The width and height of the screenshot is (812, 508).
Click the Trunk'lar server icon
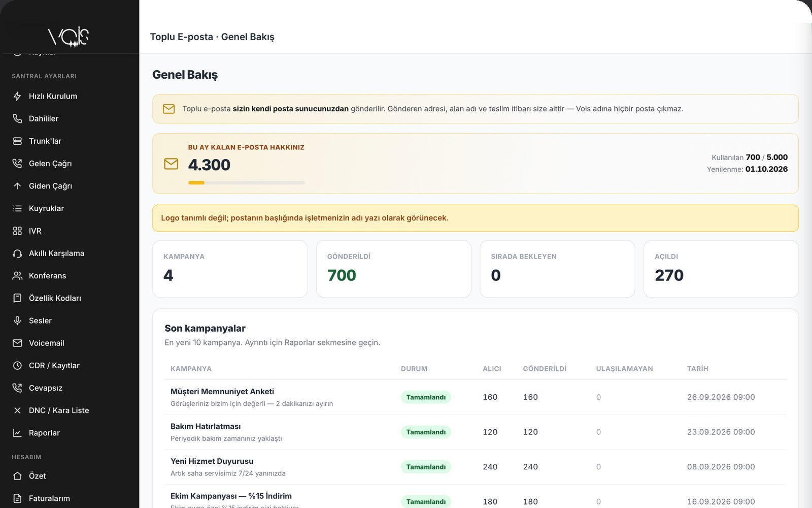[x=17, y=141]
